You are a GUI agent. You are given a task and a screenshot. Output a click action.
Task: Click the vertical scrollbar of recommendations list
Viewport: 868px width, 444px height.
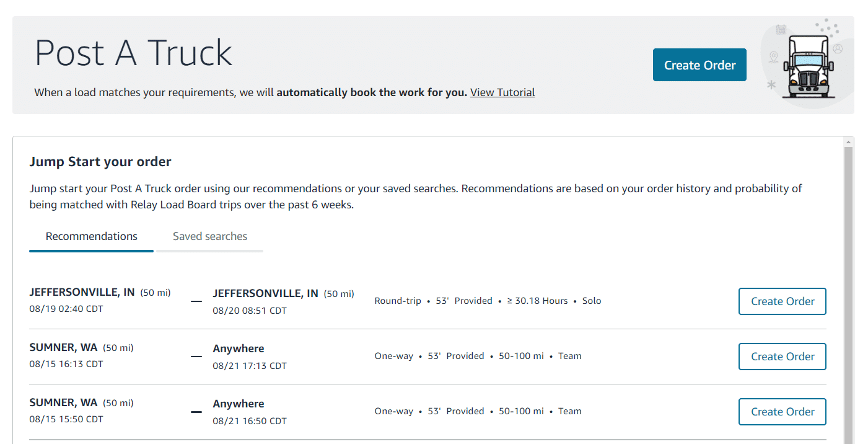pyautogui.click(x=848, y=279)
